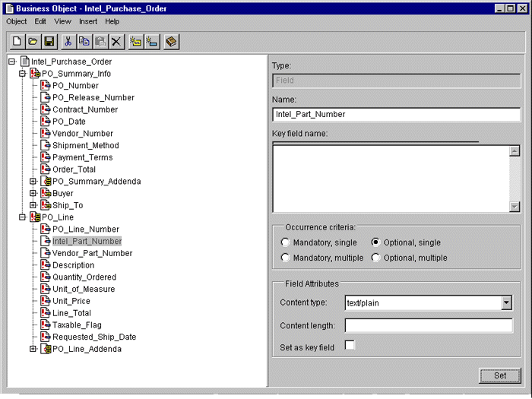Click the Paste toolbar icon
The height and width of the screenshot is (399, 532).
(100, 42)
